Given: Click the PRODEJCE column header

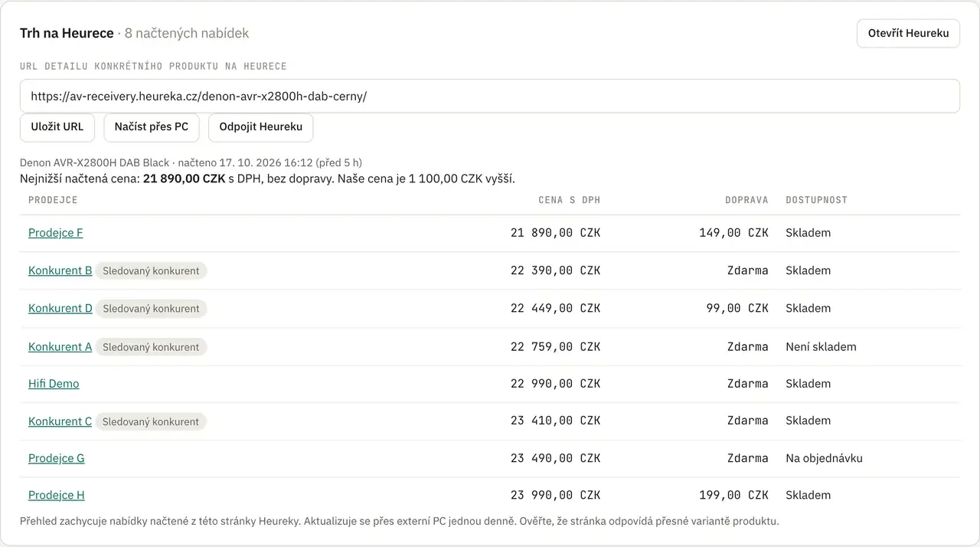Looking at the screenshot, I should tap(53, 200).
